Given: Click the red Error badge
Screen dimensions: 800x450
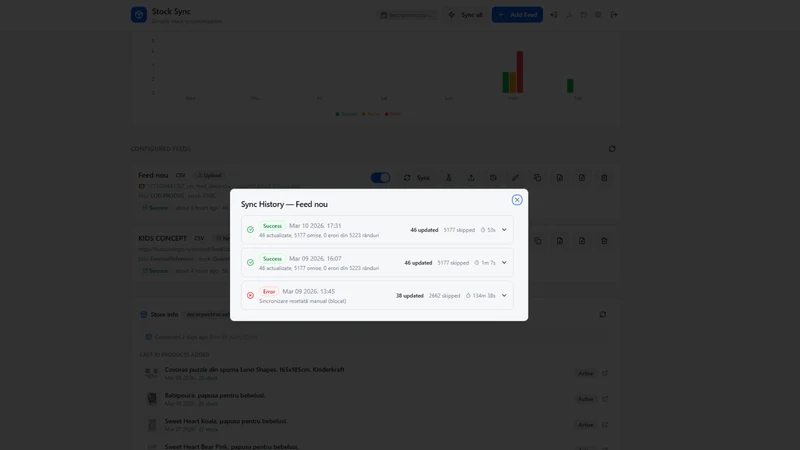Looking at the screenshot, I should click(x=269, y=292).
